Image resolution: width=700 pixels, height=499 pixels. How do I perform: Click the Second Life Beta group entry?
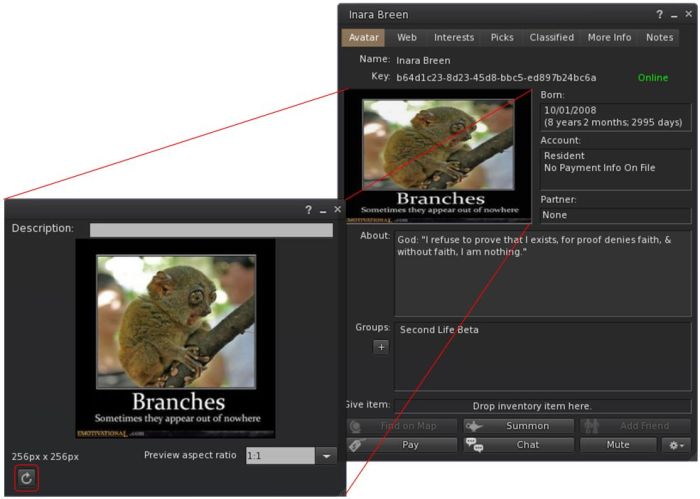pyautogui.click(x=439, y=330)
